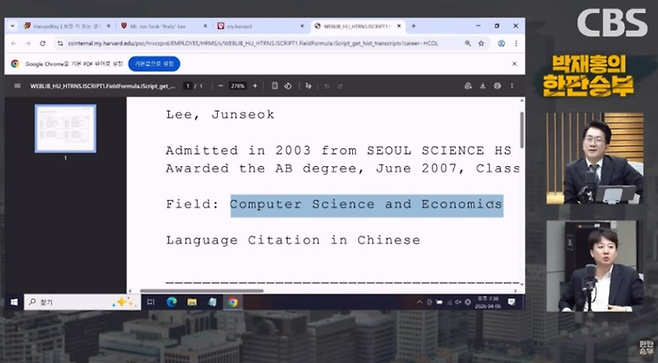Image resolution: width=658 pixels, height=363 pixels.
Task: Click the name "Lee, Junseok"
Action: coord(220,115)
